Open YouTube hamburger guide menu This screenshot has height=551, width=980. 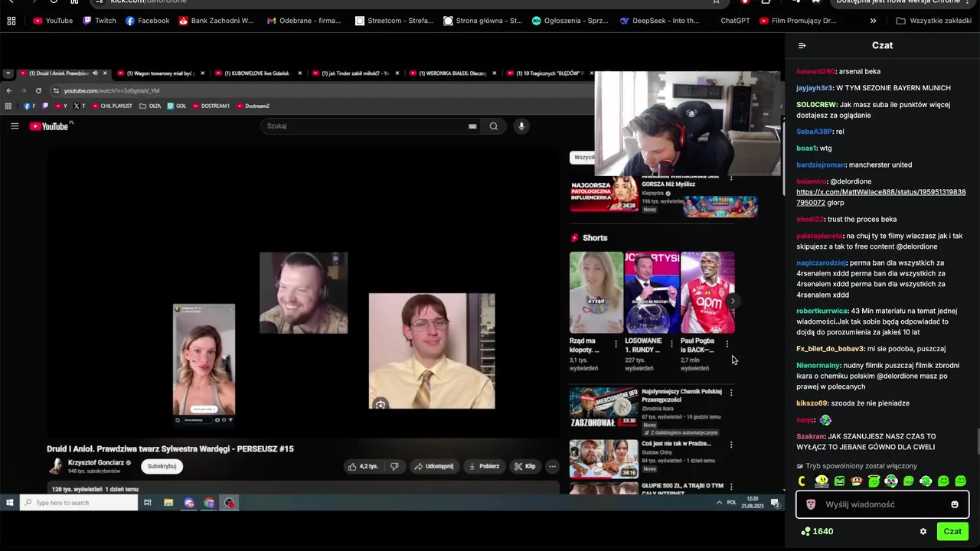click(15, 126)
